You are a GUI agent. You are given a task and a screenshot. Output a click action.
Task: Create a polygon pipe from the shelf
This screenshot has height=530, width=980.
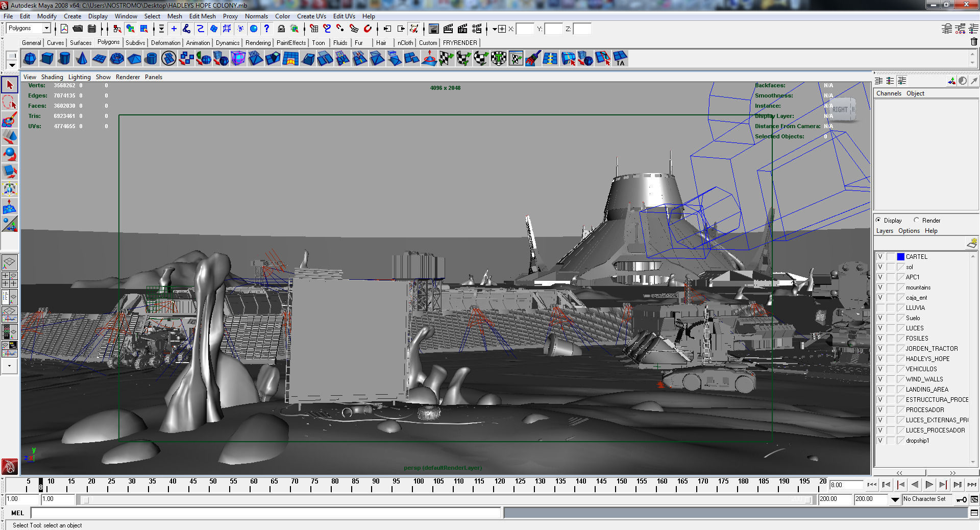point(152,59)
